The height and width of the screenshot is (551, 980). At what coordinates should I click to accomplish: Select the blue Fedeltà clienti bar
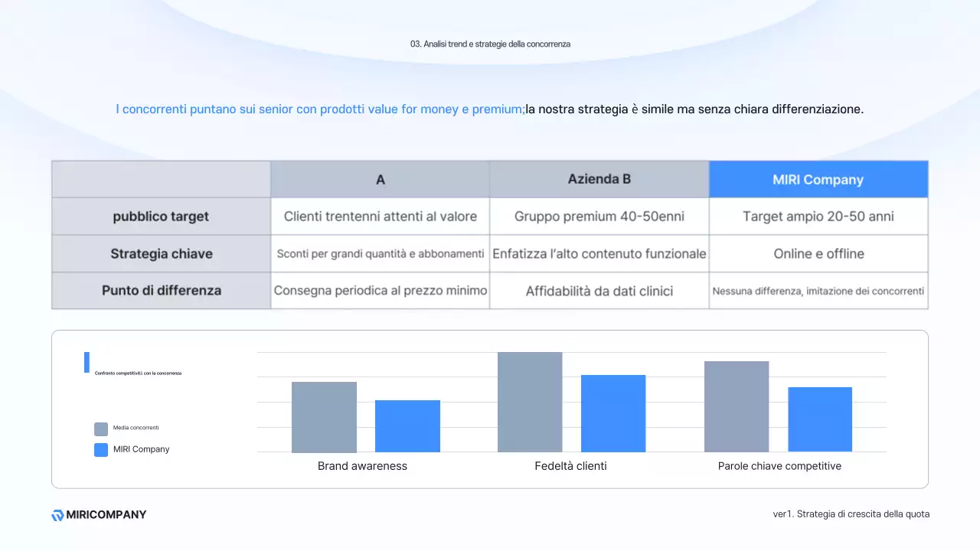click(x=613, y=413)
